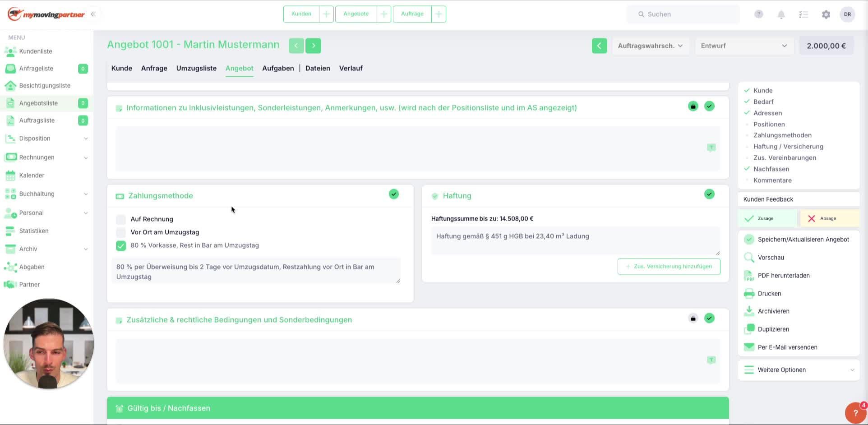Click the Angebote button in top bar
Viewport: 868px width, 425px height.
click(x=356, y=14)
